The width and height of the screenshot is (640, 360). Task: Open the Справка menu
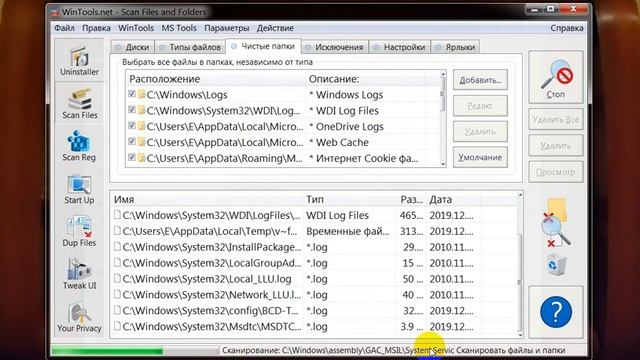(x=567, y=28)
